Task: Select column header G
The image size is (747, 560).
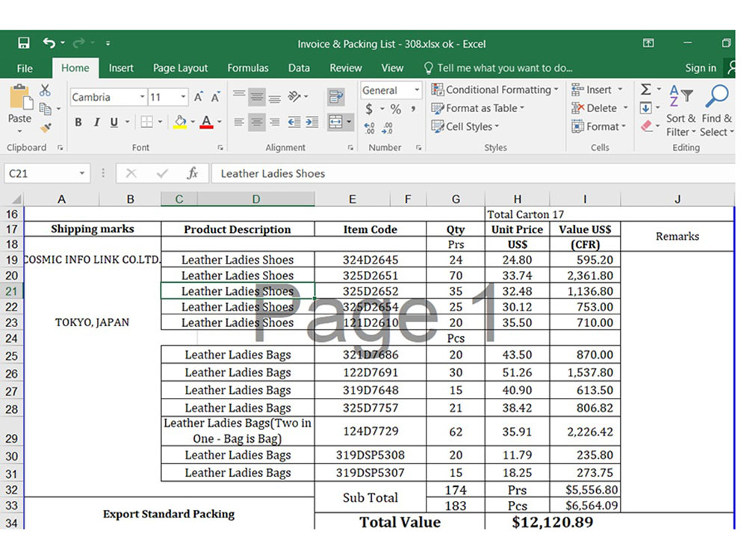Action: coord(456,199)
